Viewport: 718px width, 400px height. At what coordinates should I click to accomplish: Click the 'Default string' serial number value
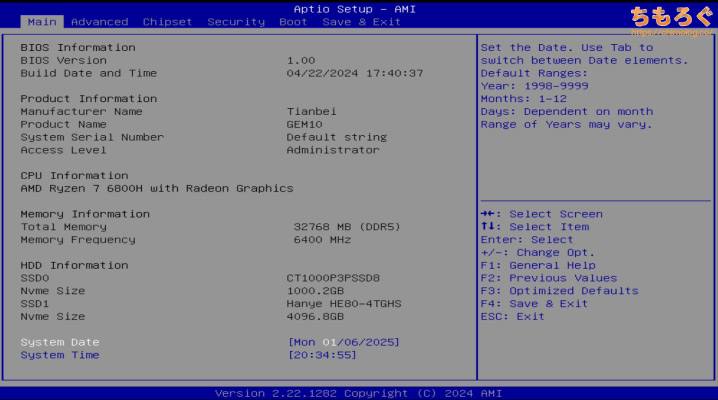337,137
